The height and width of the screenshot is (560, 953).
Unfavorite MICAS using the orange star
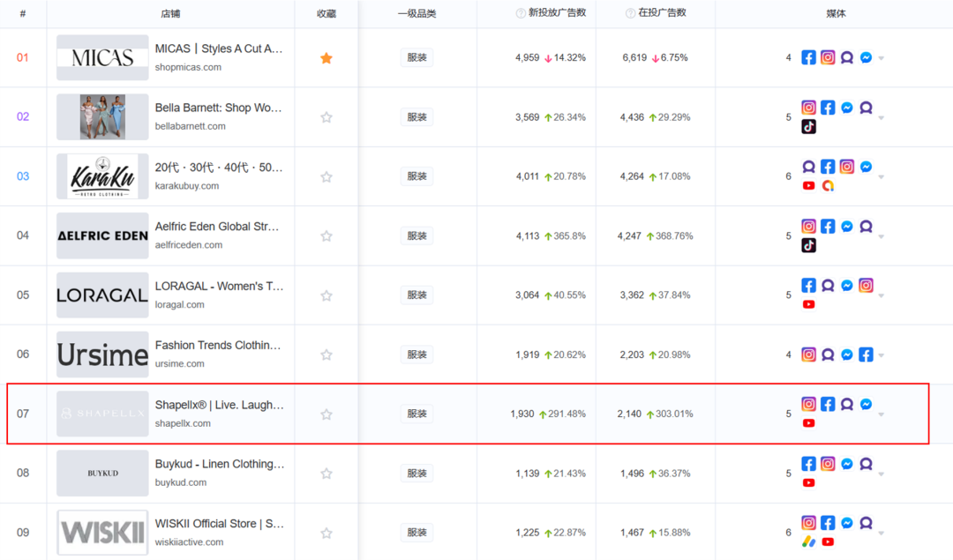click(326, 58)
